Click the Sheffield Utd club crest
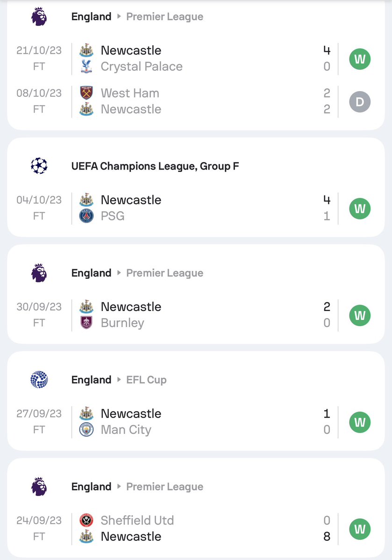Image resolution: width=392 pixels, height=560 pixels. click(86, 520)
